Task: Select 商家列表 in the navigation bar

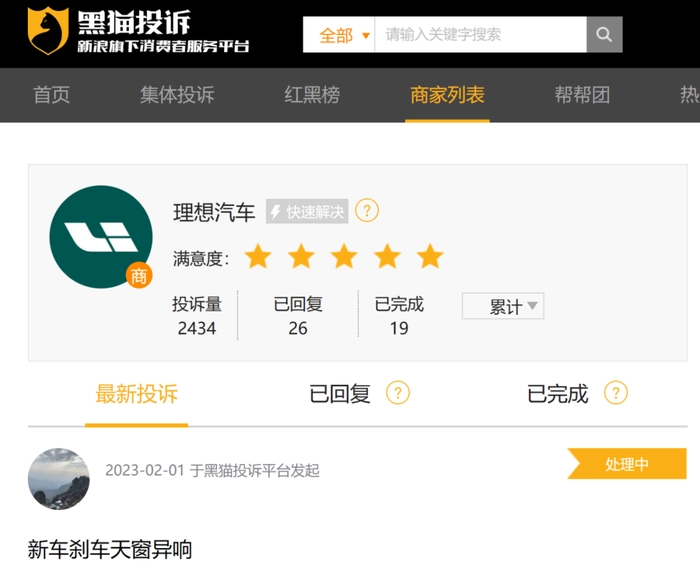Action: [x=447, y=95]
